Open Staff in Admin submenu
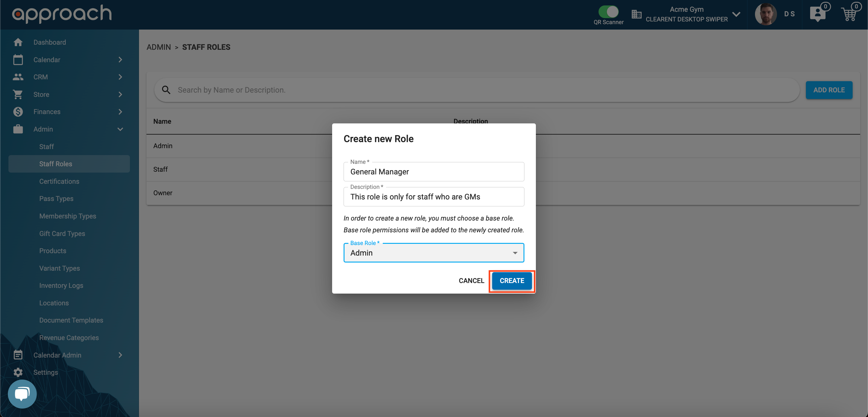Screen dimensions: 868x417 (46, 146)
